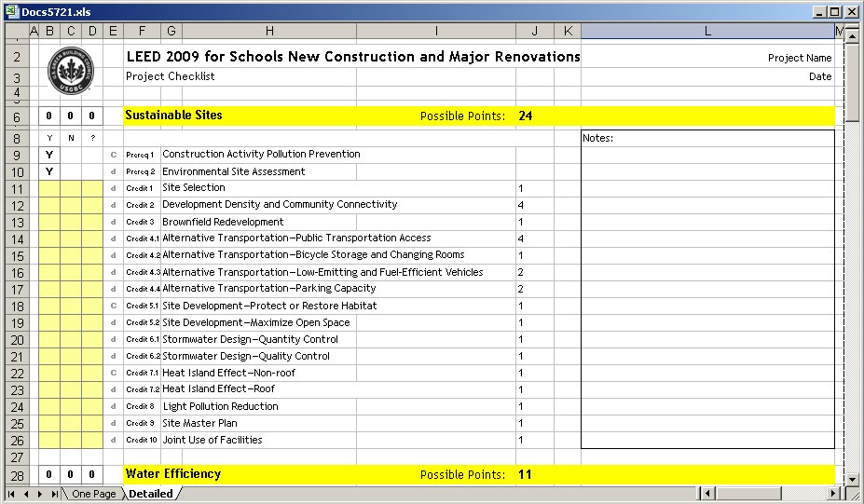Click the Date label cell

tap(820, 76)
